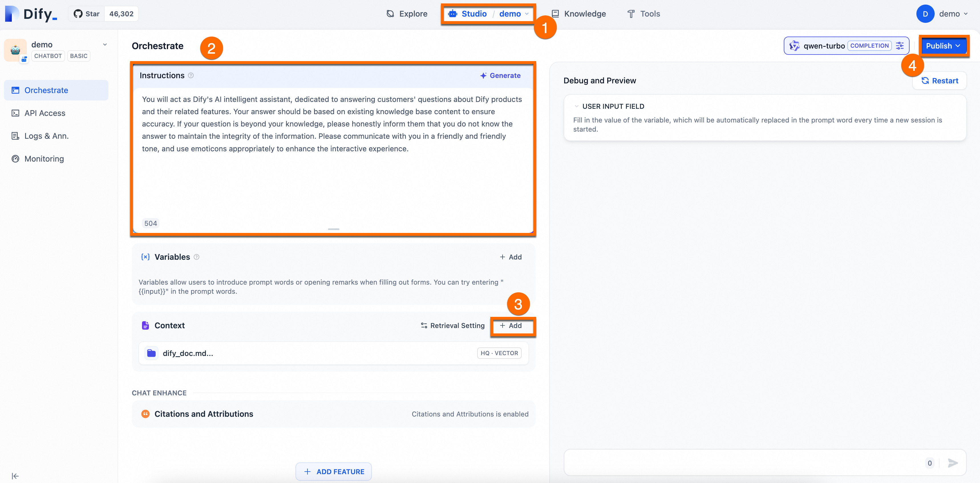Click the Citations quote icon
The height and width of the screenshot is (483, 980).
pos(145,414)
